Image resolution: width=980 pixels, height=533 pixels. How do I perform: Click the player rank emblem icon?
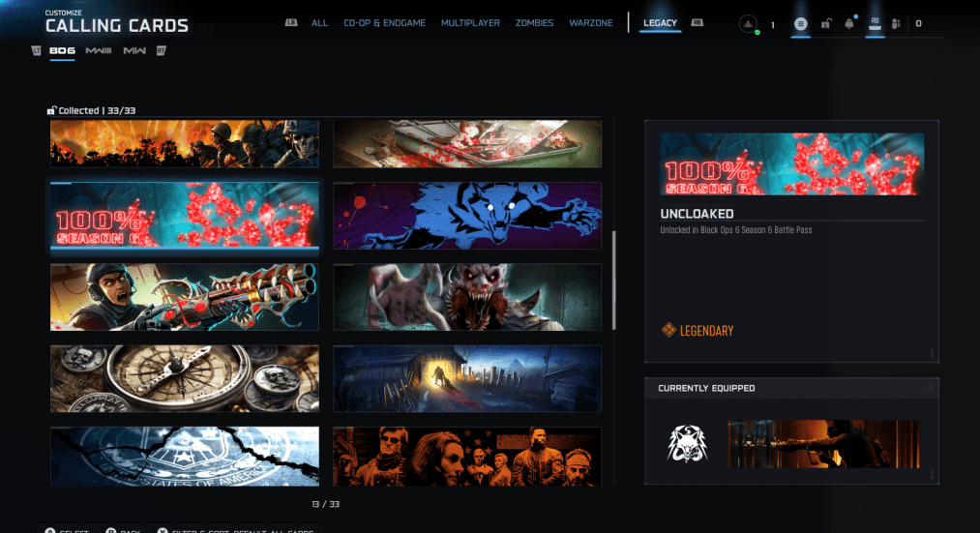pyautogui.click(x=748, y=24)
